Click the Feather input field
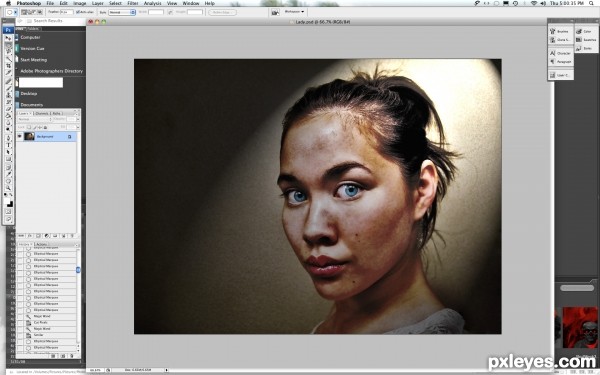The height and width of the screenshot is (375, 600). [x=67, y=12]
